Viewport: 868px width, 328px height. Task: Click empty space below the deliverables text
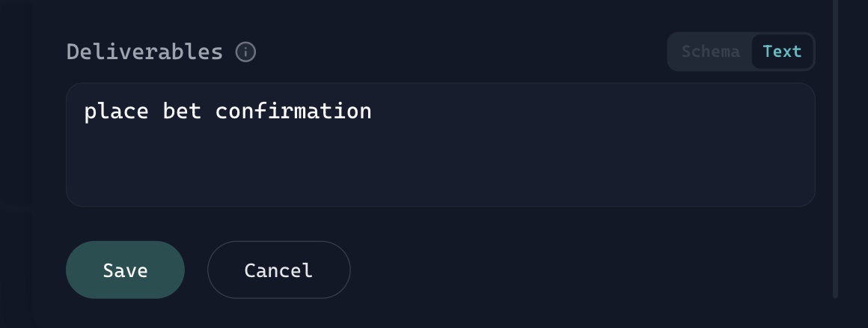[440, 168]
